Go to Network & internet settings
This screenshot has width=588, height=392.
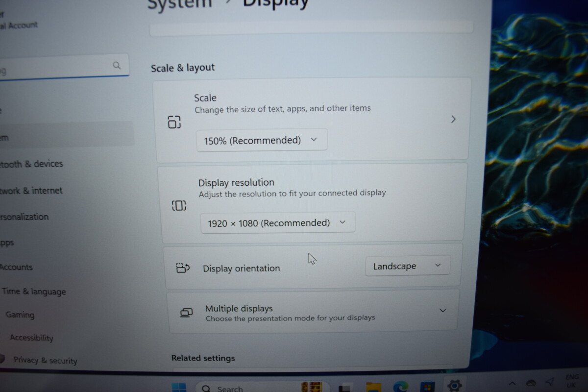click(x=31, y=191)
